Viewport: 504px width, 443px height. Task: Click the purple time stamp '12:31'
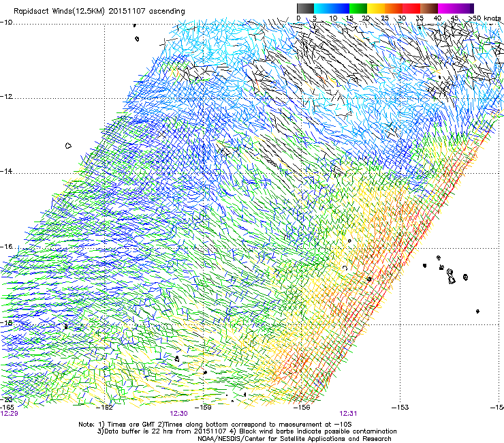(348, 414)
